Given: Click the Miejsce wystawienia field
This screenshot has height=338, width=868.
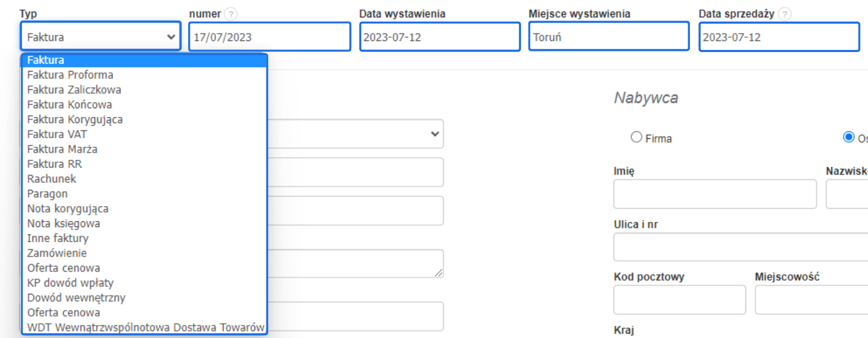Looking at the screenshot, I should [x=609, y=37].
